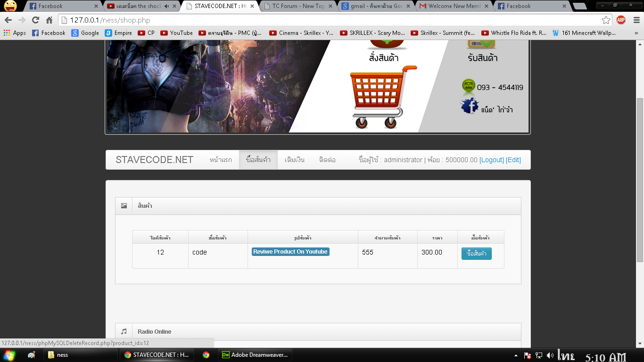Click the Facebook splash icon in banner
This screenshot has width=644, height=362.
tap(470, 106)
